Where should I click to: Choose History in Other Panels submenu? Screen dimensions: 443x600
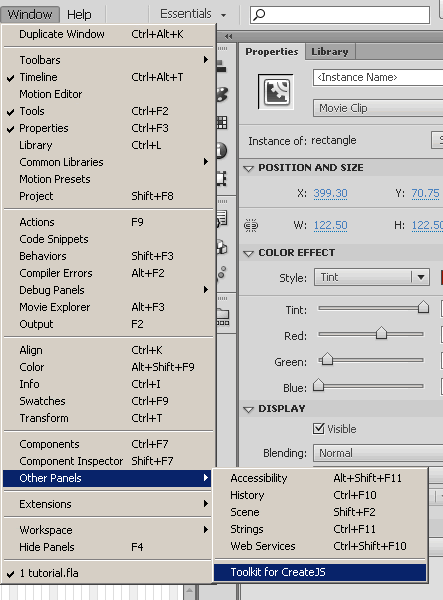[320, 496]
